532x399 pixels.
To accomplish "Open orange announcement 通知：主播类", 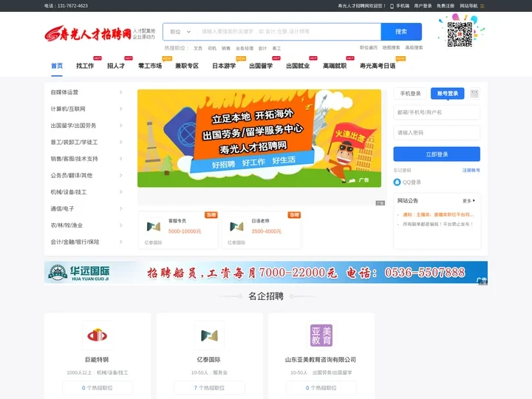I will pos(438,215).
